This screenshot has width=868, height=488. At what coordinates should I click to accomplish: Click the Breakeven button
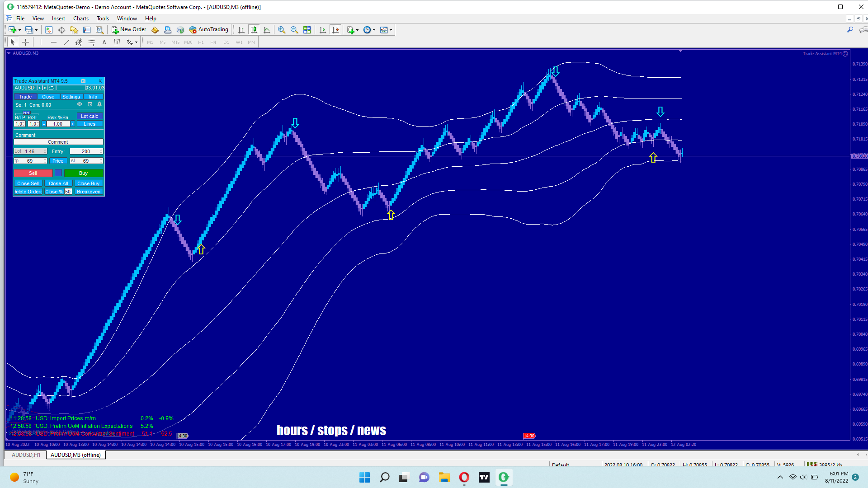point(89,192)
